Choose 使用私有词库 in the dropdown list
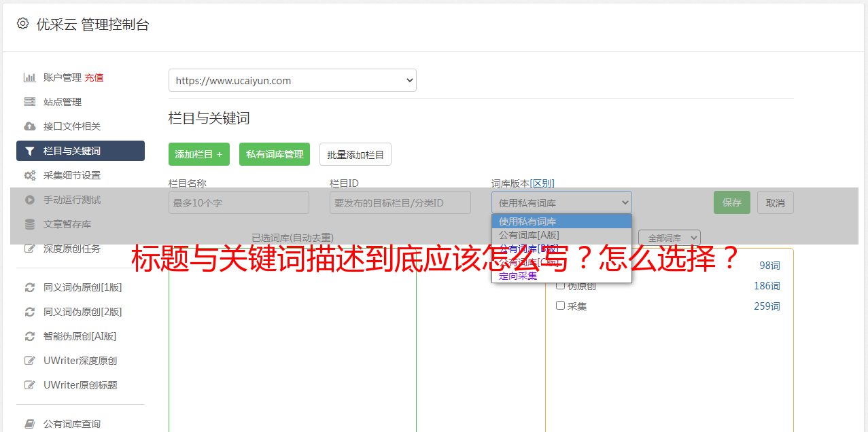The width and height of the screenshot is (868, 432). coord(561,221)
